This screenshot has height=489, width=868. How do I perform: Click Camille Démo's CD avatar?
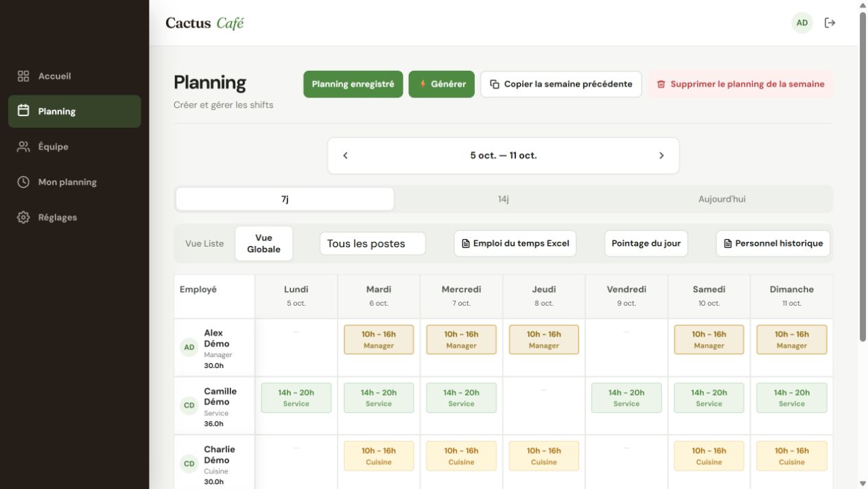(189, 405)
